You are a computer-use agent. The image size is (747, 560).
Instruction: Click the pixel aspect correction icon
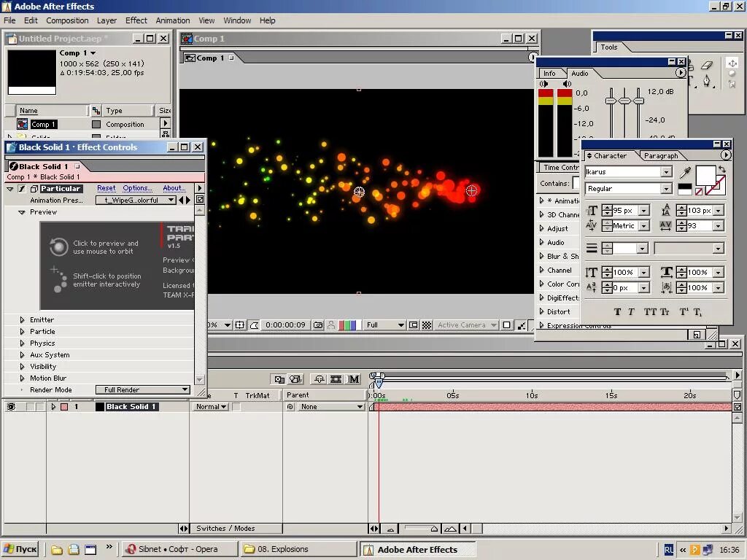pyautogui.click(x=507, y=324)
